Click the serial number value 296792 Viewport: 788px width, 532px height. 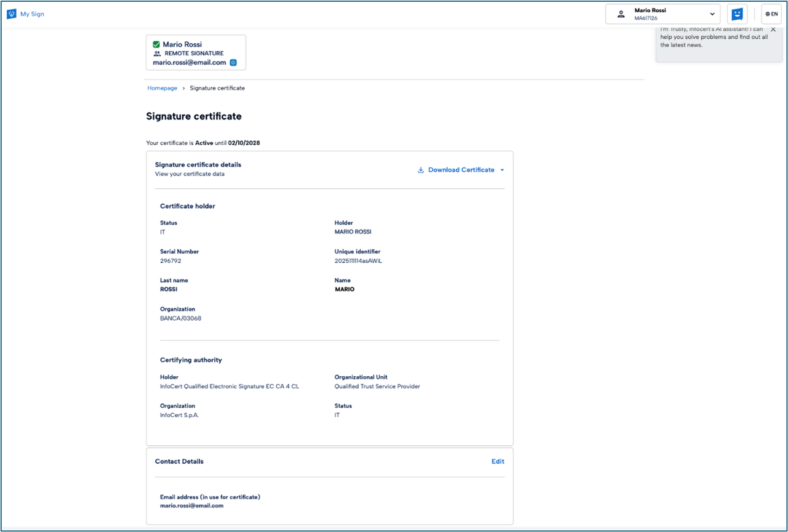click(x=171, y=260)
